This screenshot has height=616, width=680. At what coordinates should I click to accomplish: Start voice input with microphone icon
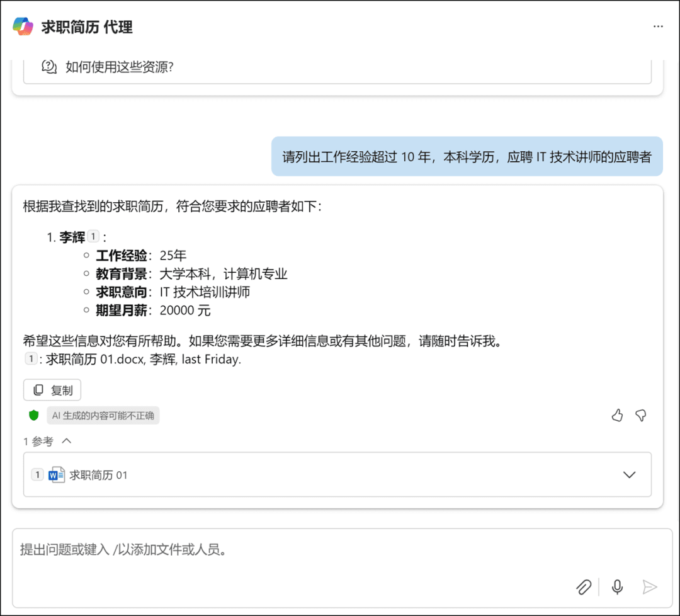tap(617, 587)
